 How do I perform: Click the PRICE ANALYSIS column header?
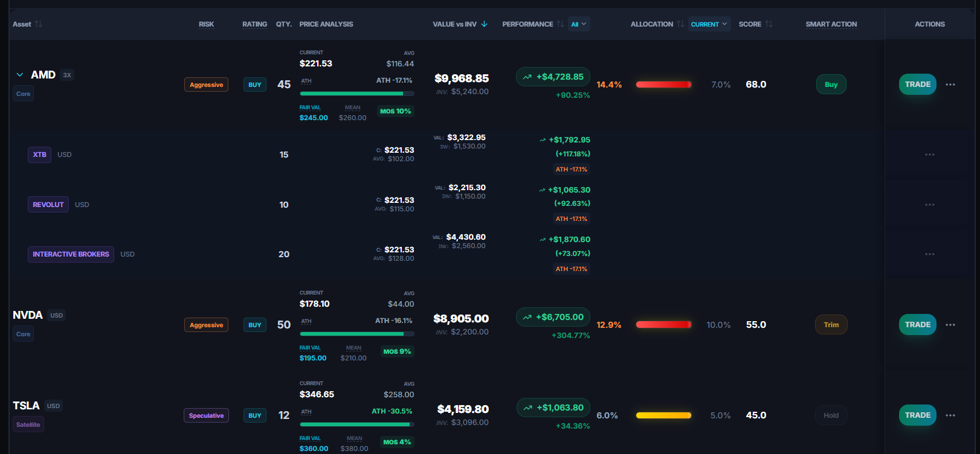pos(326,24)
